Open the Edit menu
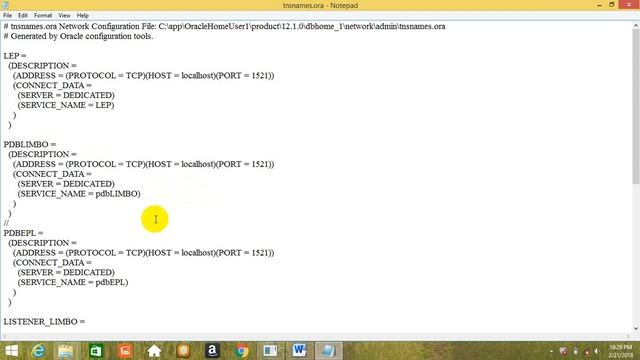Screen dimensions: 640x360 23,16
